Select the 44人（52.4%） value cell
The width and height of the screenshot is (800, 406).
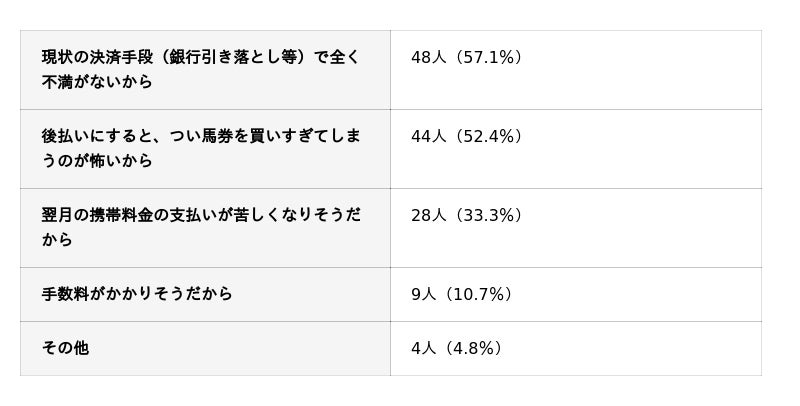click(576, 149)
